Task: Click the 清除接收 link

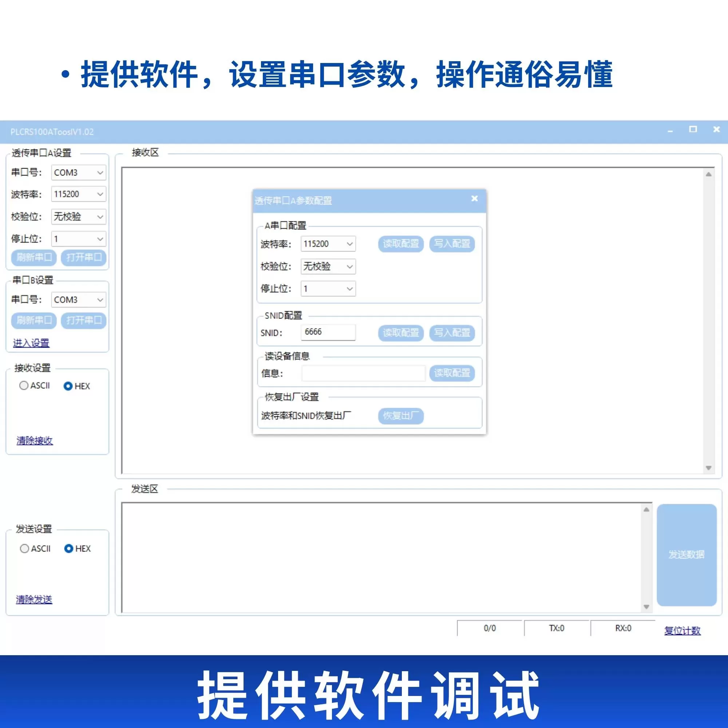Action: (35, 440)
